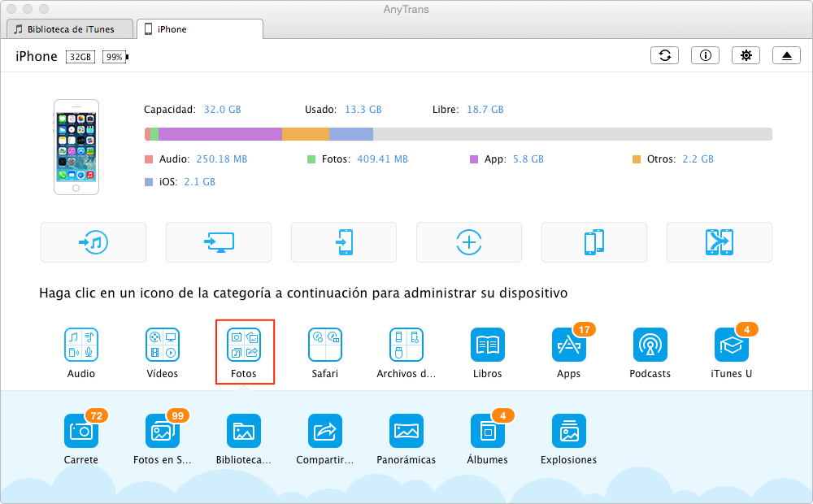This screenshot has width=813, height=504.
Task: Eject the iPhone with eject icon
Action: pos(786,55)
